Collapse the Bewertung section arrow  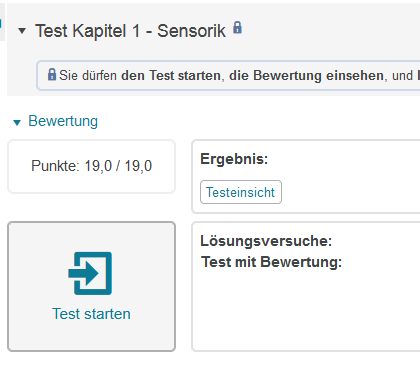[17, 122]
